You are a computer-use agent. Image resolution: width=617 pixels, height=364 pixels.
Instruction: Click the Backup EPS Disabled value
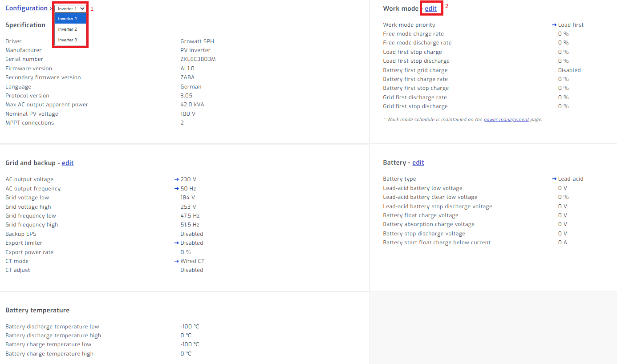click(191, 234)
